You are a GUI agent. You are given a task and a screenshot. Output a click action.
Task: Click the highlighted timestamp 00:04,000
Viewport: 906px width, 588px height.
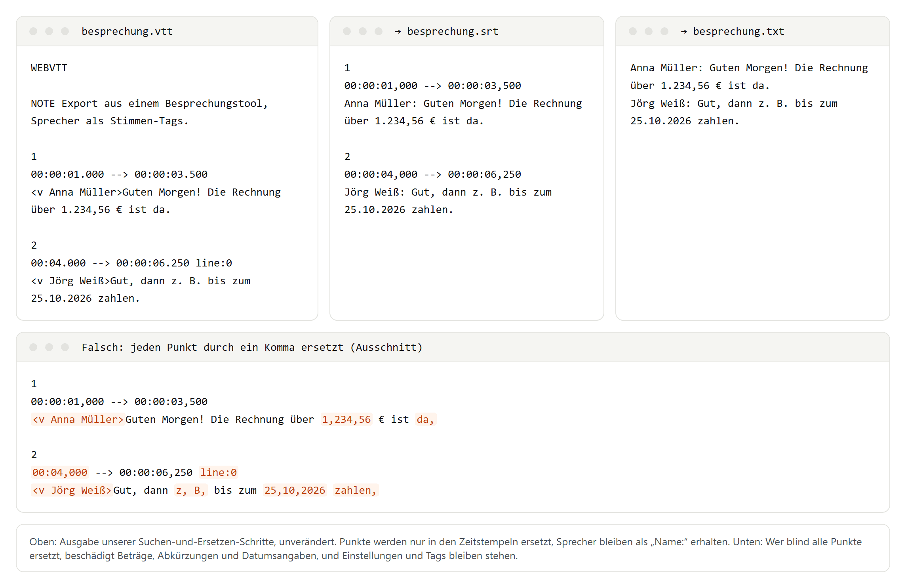coord(60,472)
